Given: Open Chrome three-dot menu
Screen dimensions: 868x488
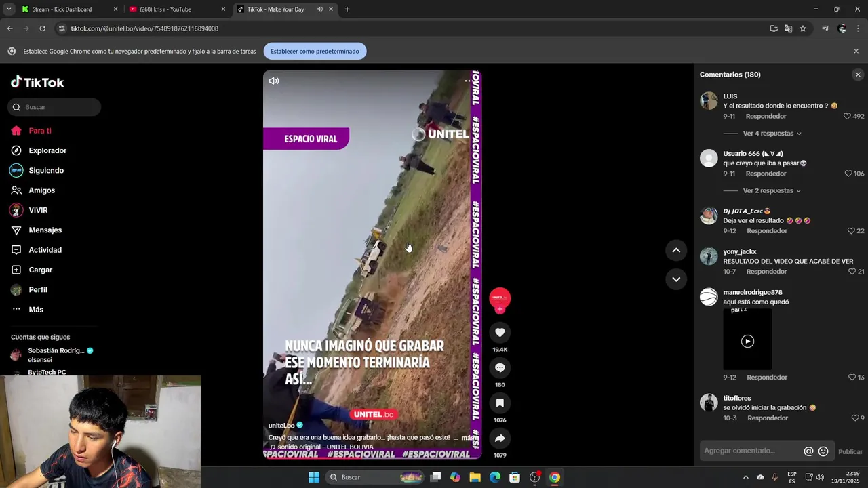Looking at the screenshot, I should point(858,28).
